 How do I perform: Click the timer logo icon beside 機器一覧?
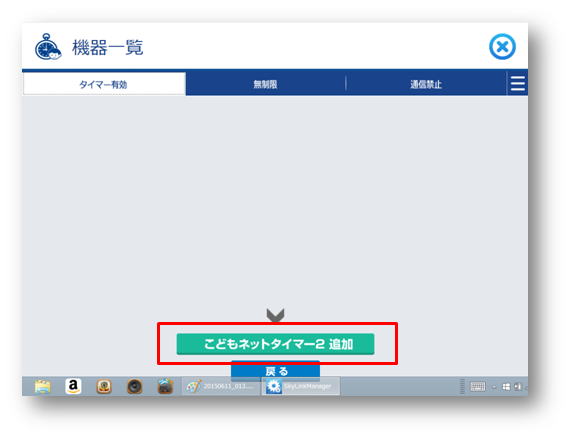(x=48, y=47)
